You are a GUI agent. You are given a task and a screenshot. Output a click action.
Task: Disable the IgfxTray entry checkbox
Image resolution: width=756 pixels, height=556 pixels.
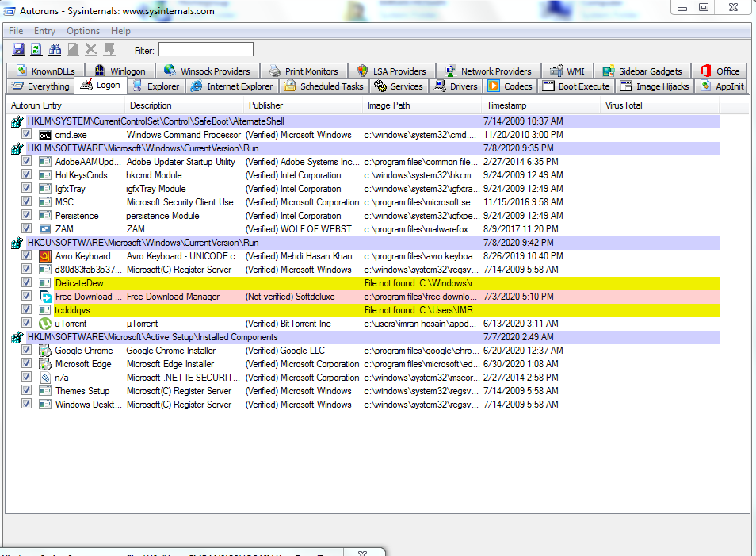coord(26,189)
